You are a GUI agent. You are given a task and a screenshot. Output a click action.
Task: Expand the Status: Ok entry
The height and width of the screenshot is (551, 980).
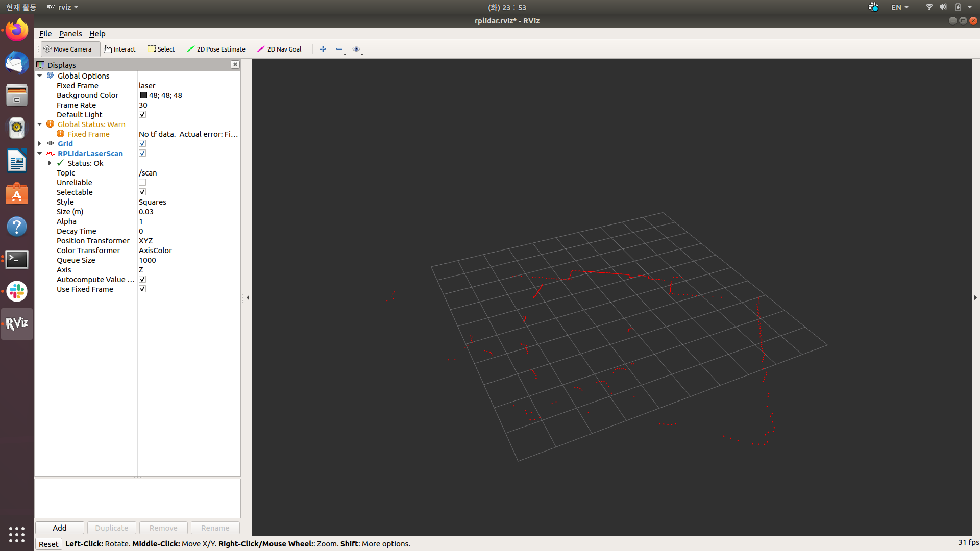point(50,163)
